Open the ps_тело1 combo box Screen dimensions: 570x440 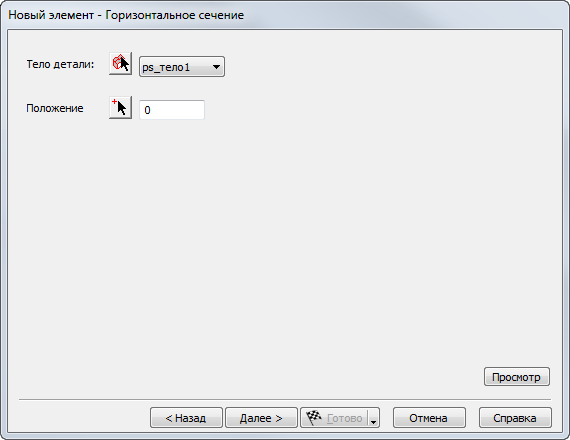182,67
